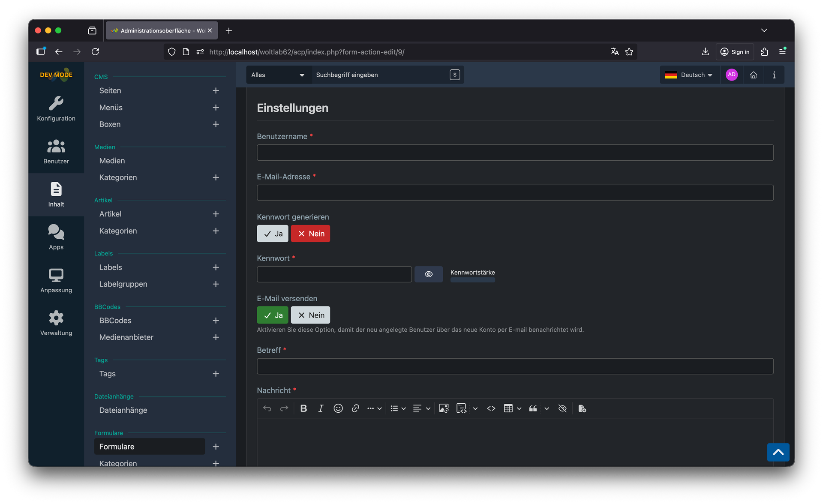Open Konfiguration in the sidebar
The image size is (823, 504).
[x=56, y=109]
